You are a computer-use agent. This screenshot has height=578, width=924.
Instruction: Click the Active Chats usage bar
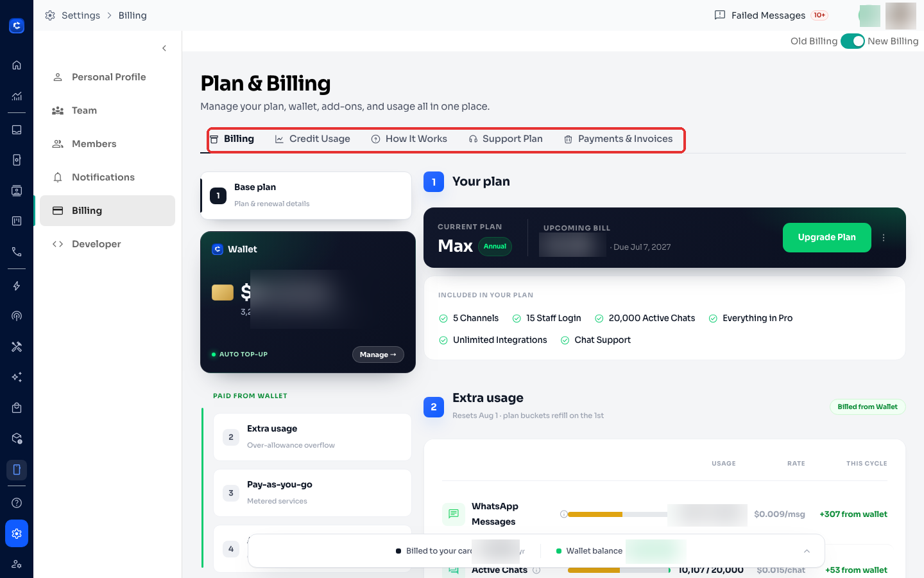[x=619, y=570]
